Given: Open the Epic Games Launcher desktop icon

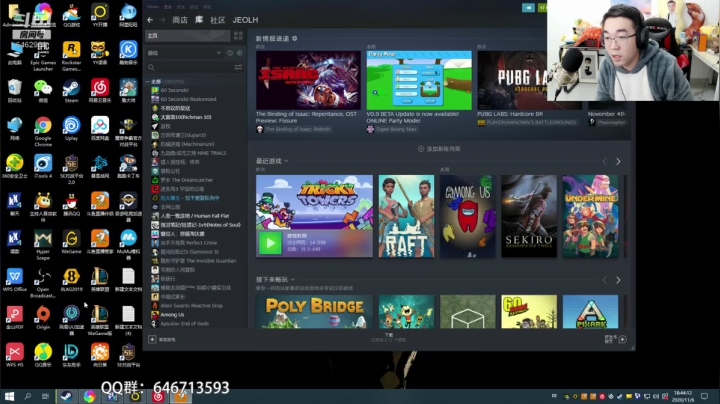Looking at the screenshot, I should tap(43, 56).
